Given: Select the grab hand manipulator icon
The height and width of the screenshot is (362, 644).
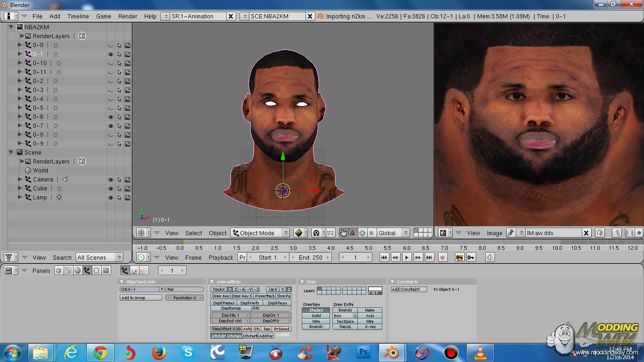Looking at the screenshot, I should (343, 233).
